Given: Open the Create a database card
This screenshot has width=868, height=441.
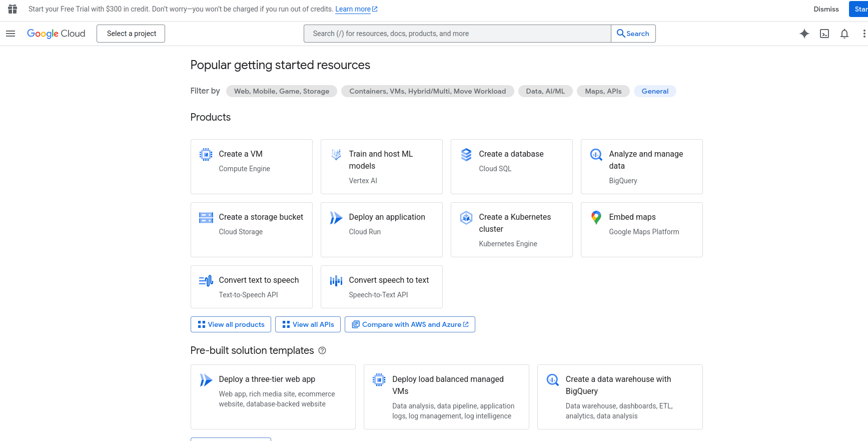Looking at the screenshot, I should 512,167.
